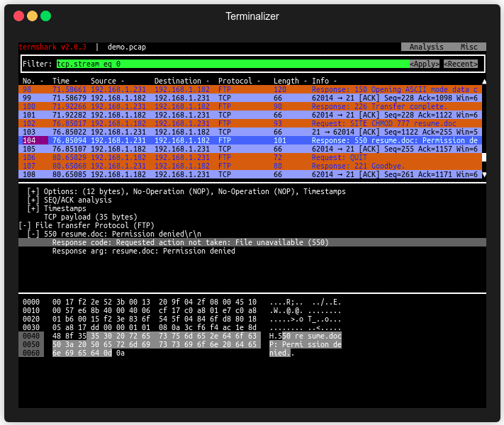Click hex dump row offset 0000
The width and height of the screenshot is (504, 425).
pyautogui.click(x=31, y=302)
